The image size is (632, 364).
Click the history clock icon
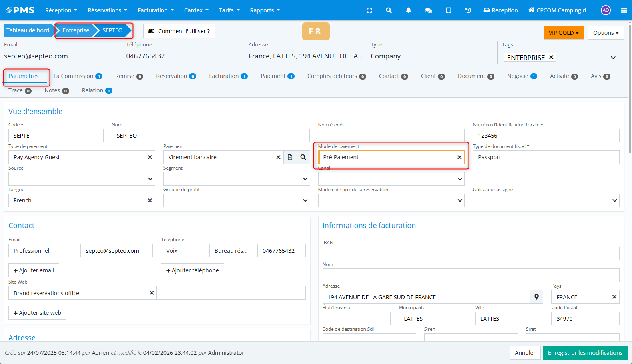tap(468, 10)
